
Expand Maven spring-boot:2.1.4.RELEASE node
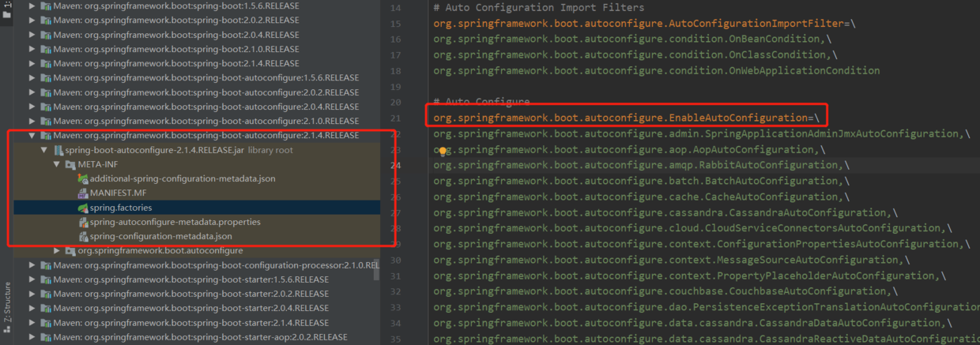[x=32, y=63]
